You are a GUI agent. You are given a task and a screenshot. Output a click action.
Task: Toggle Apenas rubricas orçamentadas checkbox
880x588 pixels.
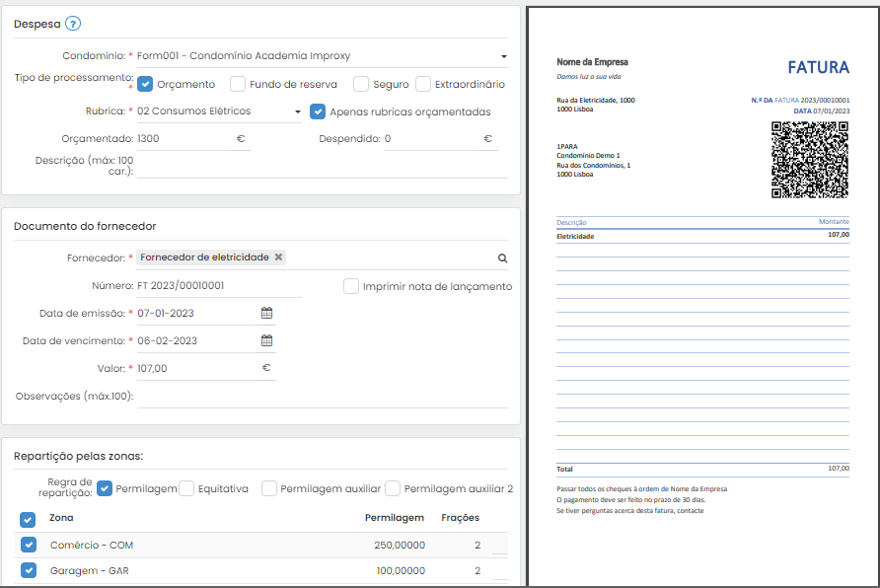(x=318, y=111)
